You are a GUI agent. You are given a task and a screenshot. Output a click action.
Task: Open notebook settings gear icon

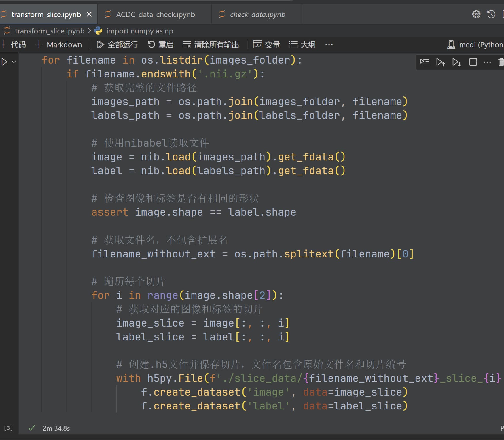(x=476, y=14)
